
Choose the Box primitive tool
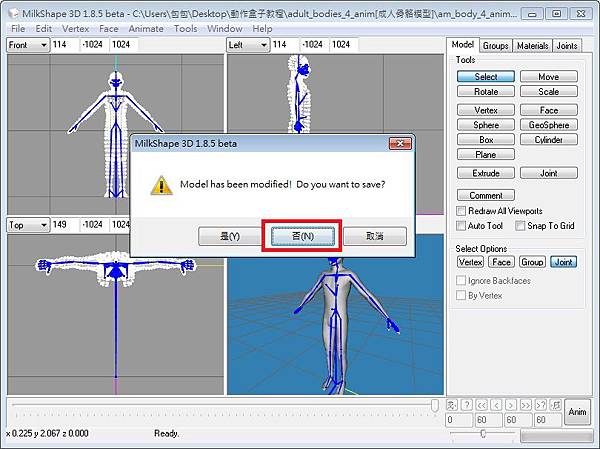[486, 140]
